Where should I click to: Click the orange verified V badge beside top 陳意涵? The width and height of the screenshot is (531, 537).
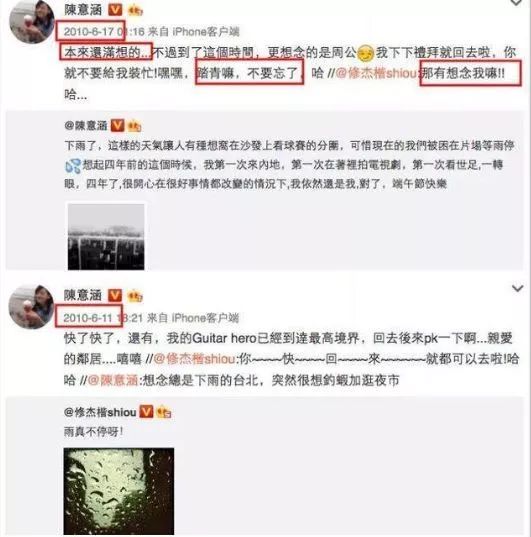click(x=115, y=10)
